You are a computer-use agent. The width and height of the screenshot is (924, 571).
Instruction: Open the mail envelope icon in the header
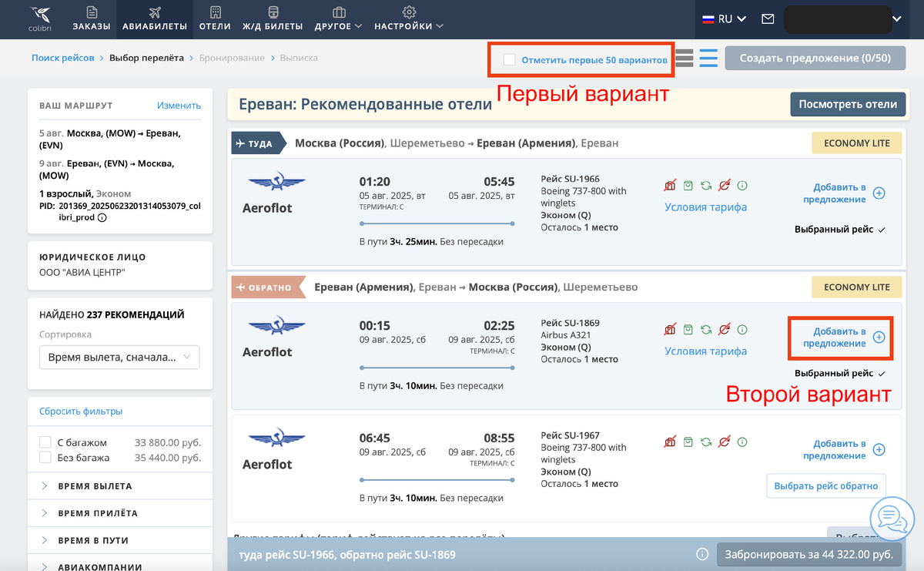(767, 18)
